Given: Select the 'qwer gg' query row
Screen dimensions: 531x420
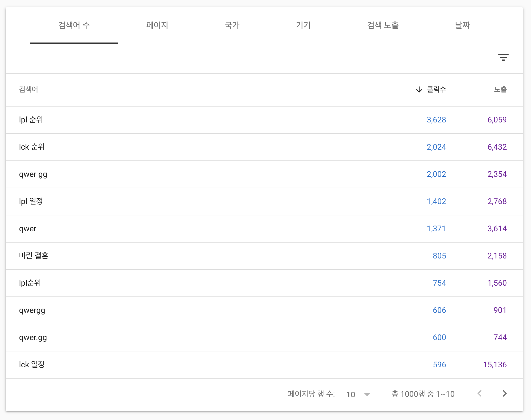Looking at the screenshot, I should pyautogui.click(x=264, y=174).
